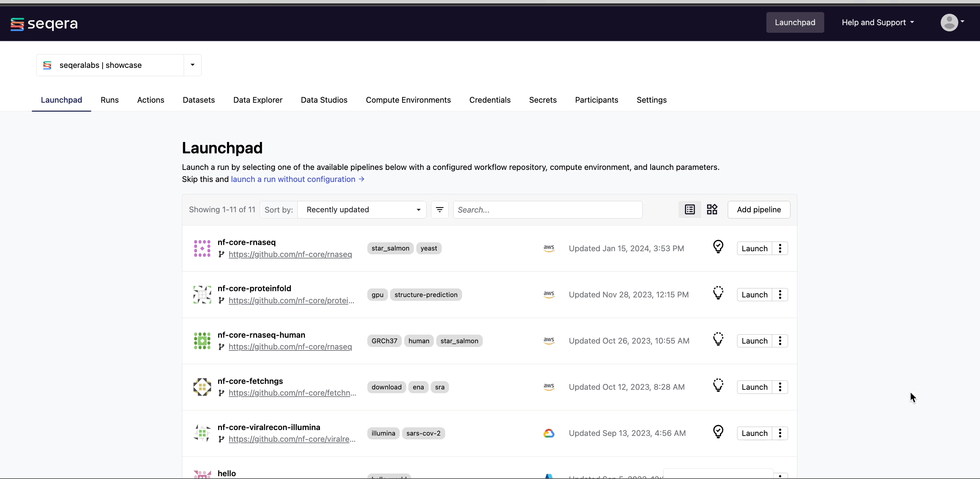
Task: Open three-dot menu for nf-core-rnaseq
Action: [780, 248]
